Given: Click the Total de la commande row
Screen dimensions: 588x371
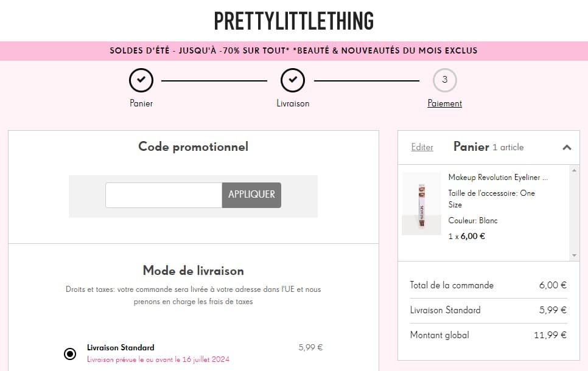Looking at the screenshot, I should (x=449, y=285).
